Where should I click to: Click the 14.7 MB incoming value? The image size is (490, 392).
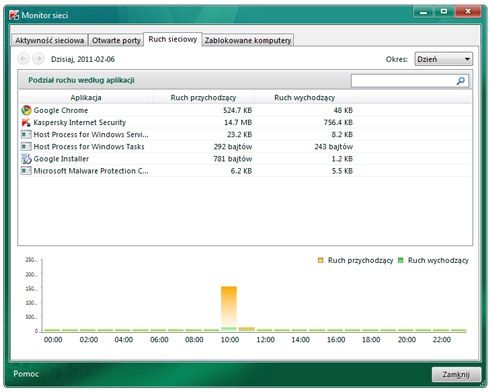coord(238,123)
